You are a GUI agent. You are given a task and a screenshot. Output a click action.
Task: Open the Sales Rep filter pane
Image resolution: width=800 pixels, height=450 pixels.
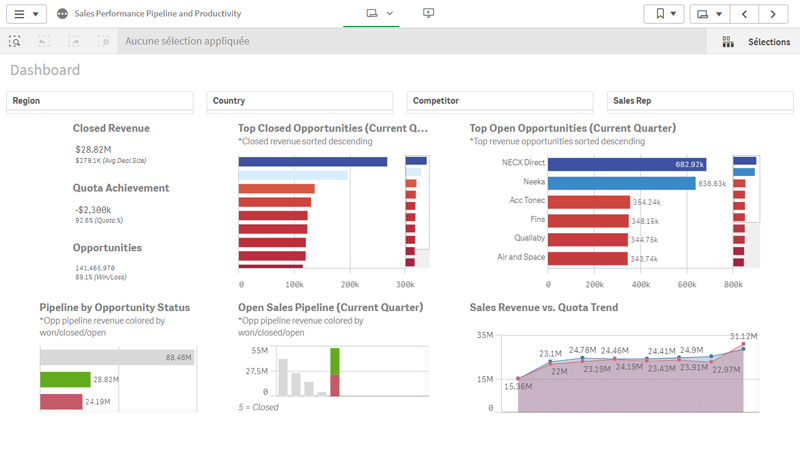(700, 101)
